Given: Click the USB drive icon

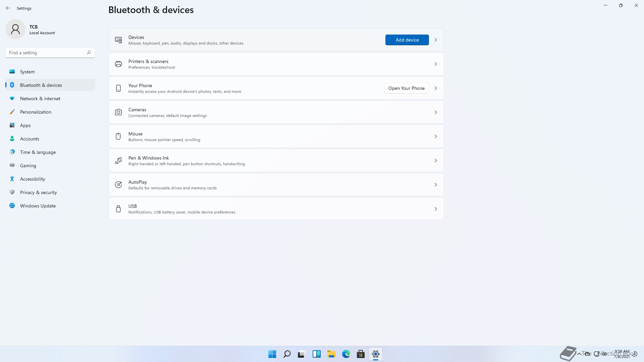Looking at the screenshot, I should (118, 209).
